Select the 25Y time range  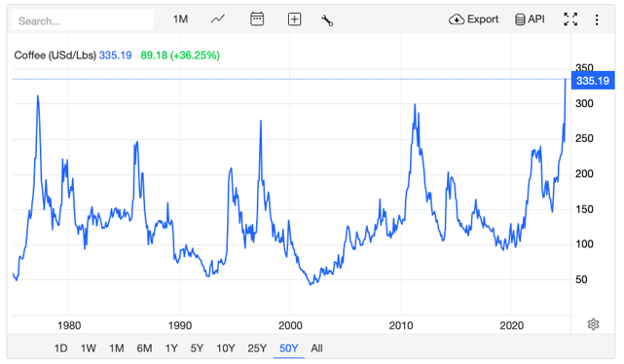(257, 348)
